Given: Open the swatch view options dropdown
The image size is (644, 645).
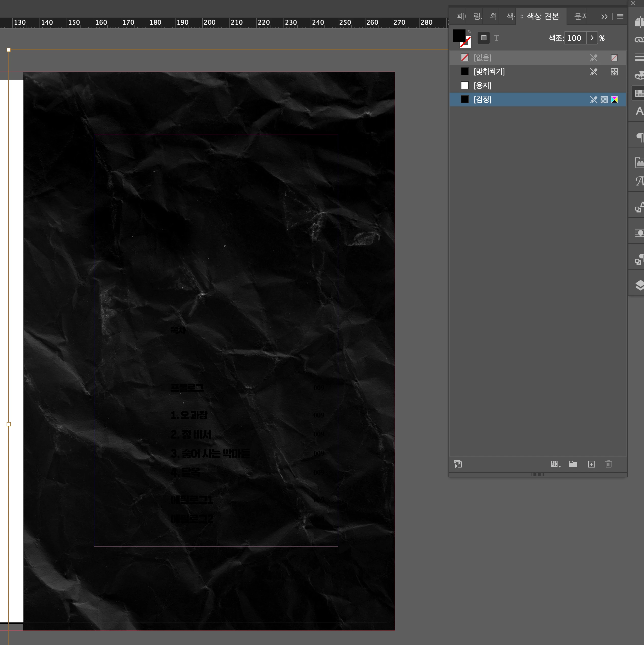Looking at the screenshot, I should pyautogui.click(x=555, y=464).
